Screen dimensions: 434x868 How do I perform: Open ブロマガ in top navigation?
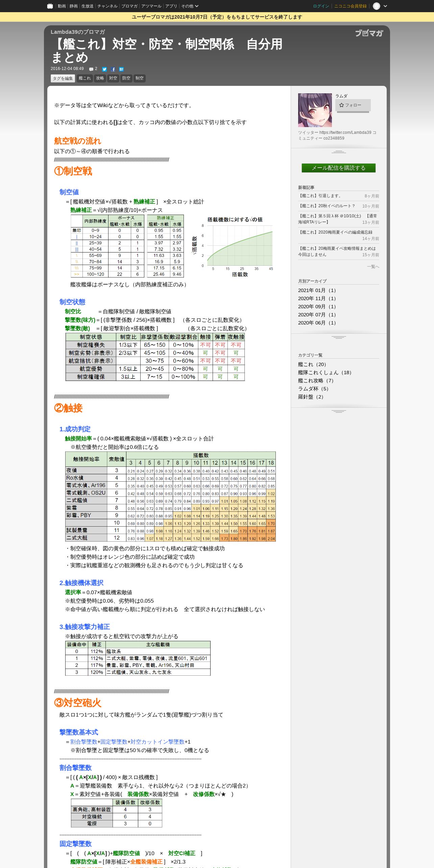click(x=129, y=6)
